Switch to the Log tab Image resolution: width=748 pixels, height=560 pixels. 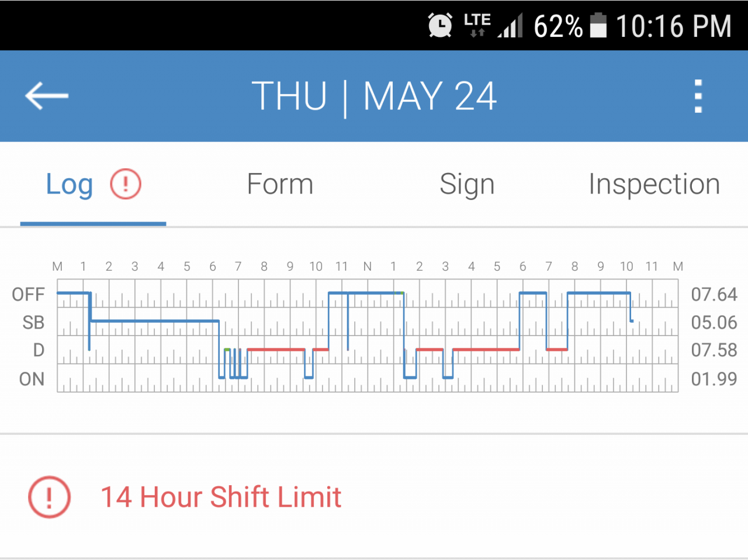[x=70, y=185]
